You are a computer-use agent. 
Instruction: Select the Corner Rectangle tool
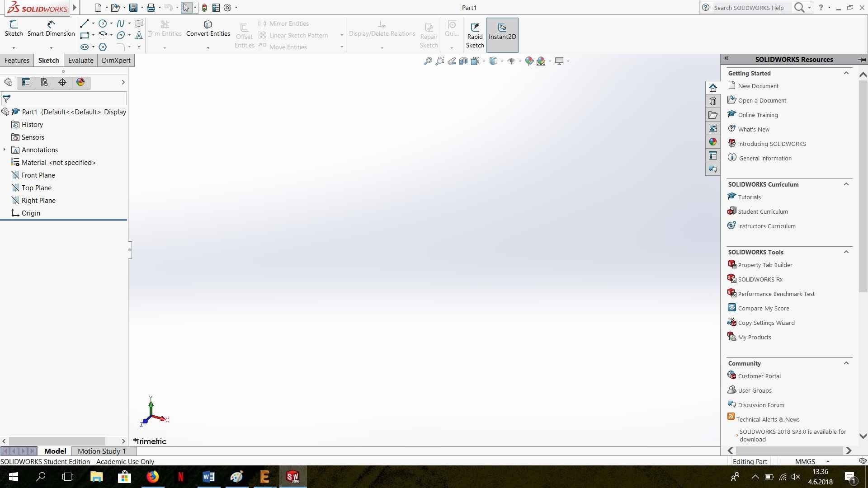point(85,35)
